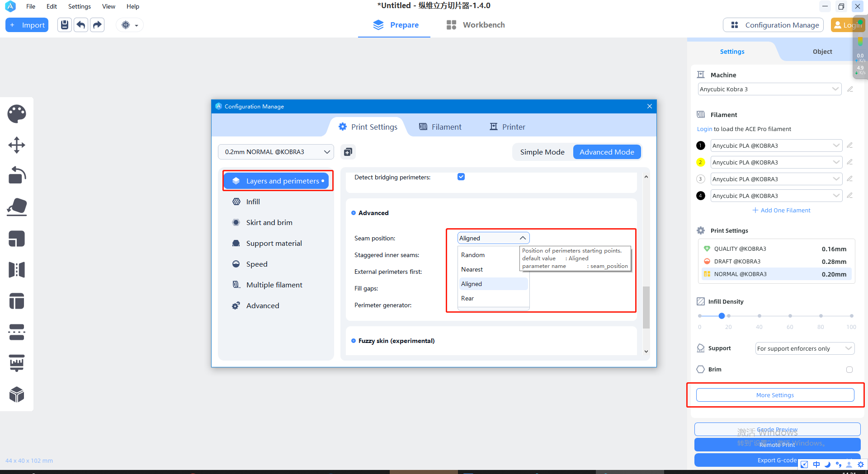868x474 pixels.
Task: Select the cube model tool in left sidebar
Action: (17, 394)
